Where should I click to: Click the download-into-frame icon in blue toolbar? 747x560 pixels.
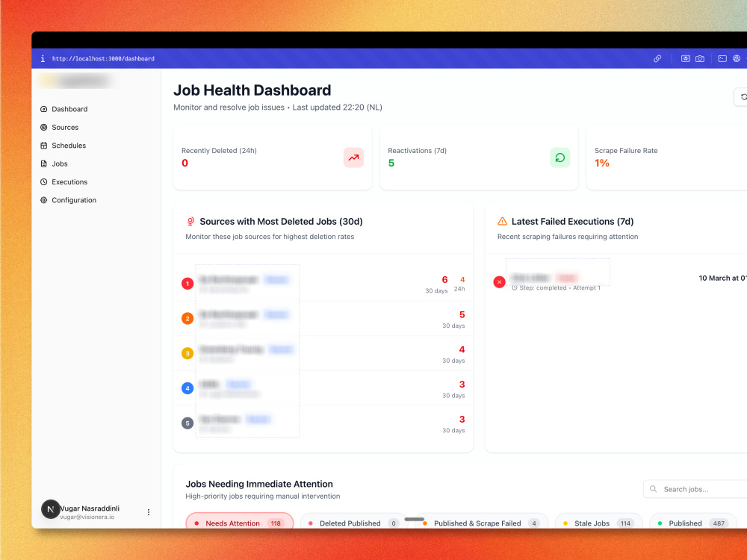685,58
